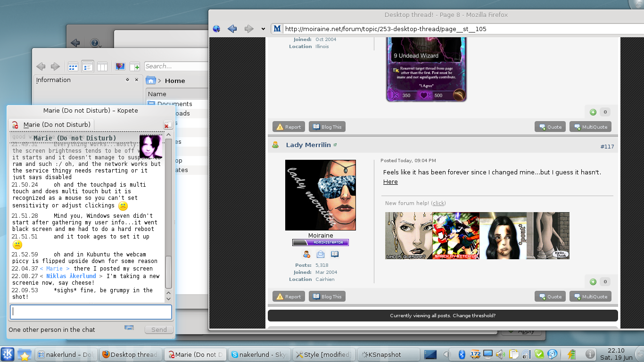Click the Kopete Send button
644x362 pixels.
[159, 329]
